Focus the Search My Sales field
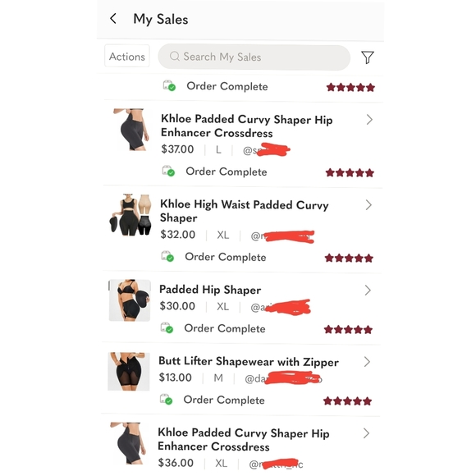This screenshot has width=476, height=476. (x=254, y=57)
